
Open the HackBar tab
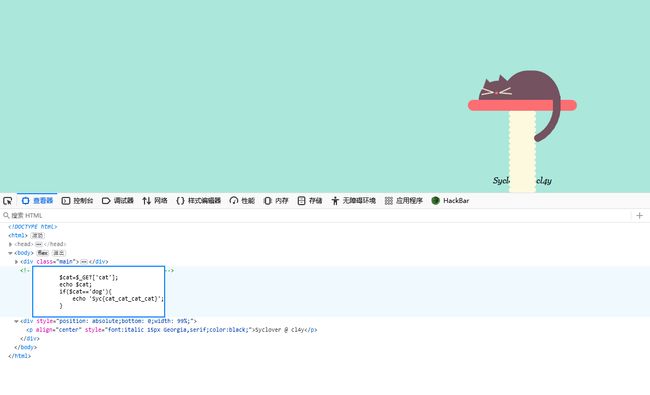tap(450, 201)
